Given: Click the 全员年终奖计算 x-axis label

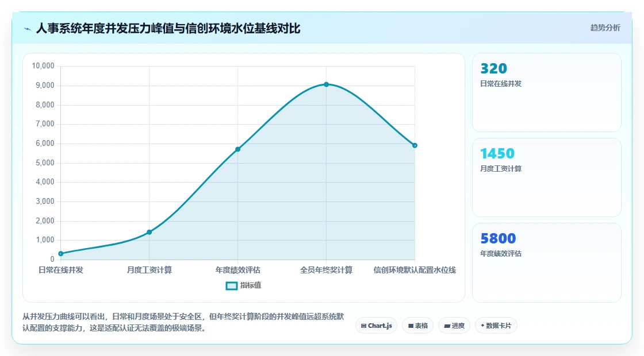Looking at the screenshot, I should click(x=326, y=270).
